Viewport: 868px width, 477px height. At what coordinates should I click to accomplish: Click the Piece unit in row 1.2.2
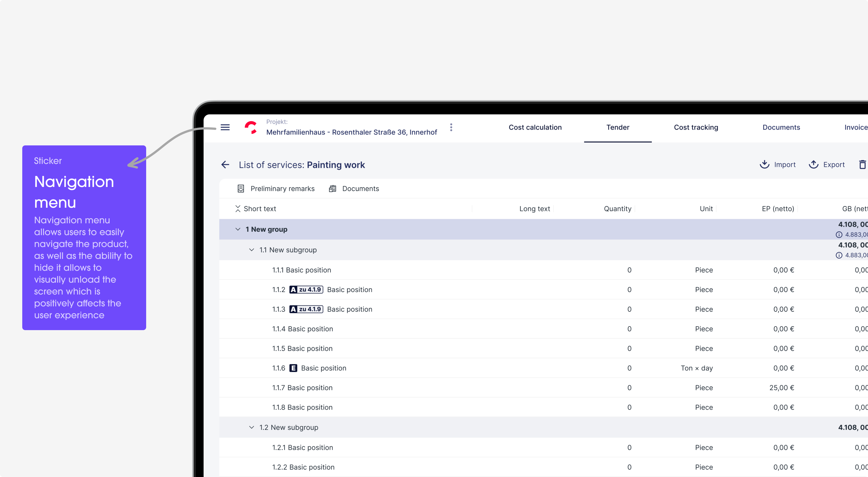coord(704,467)
